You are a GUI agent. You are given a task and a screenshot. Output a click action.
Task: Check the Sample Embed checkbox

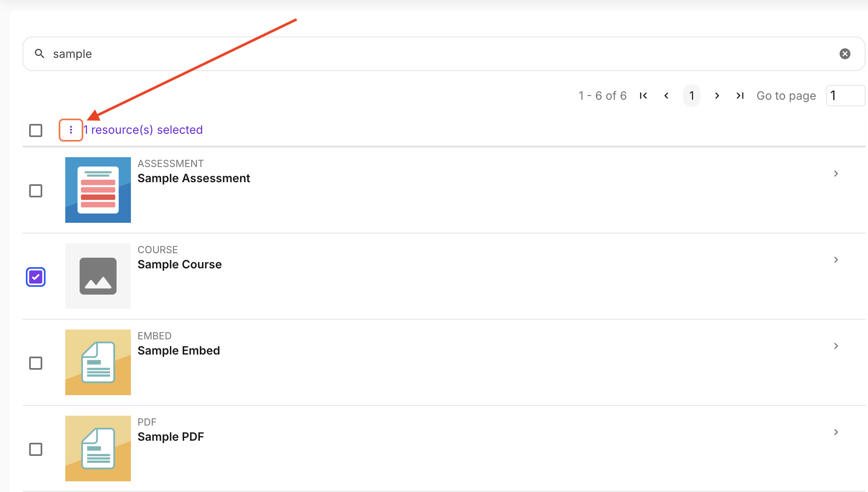[x=36, y=363]
